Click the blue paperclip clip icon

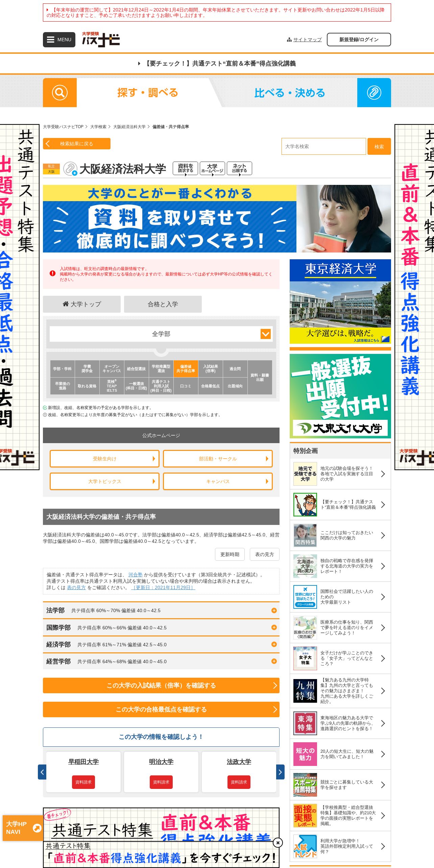(x=374, y=93)
